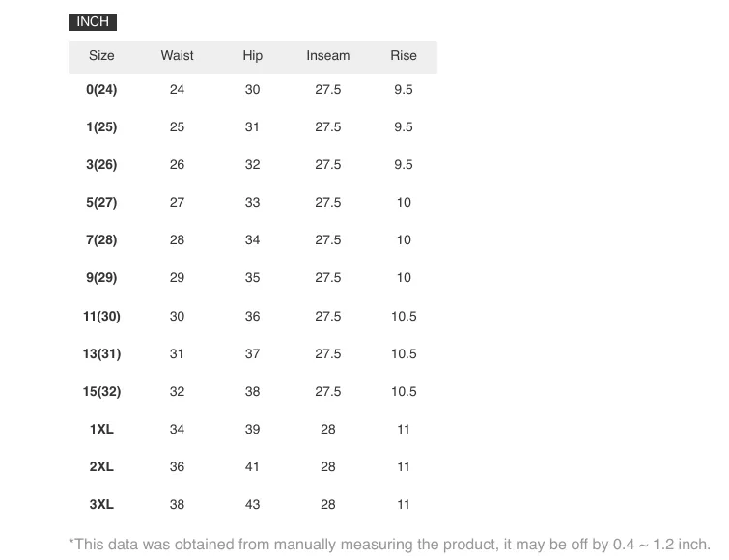The image size is (729, 560).
Task: Choose the 3(26) size label
Action: [101, 164]
